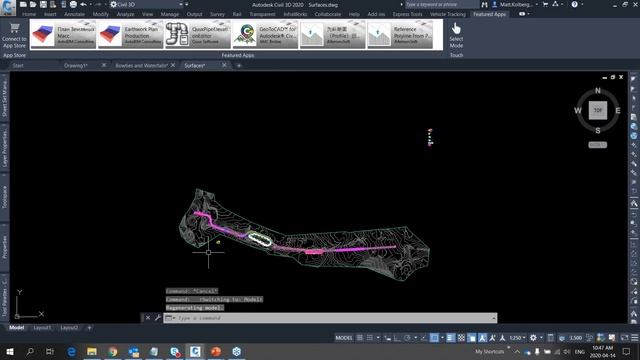Click the S compass direction on ViewCube
Image resolution: width=640 pixels, height=360 pixels.
[x=598, y=131]
